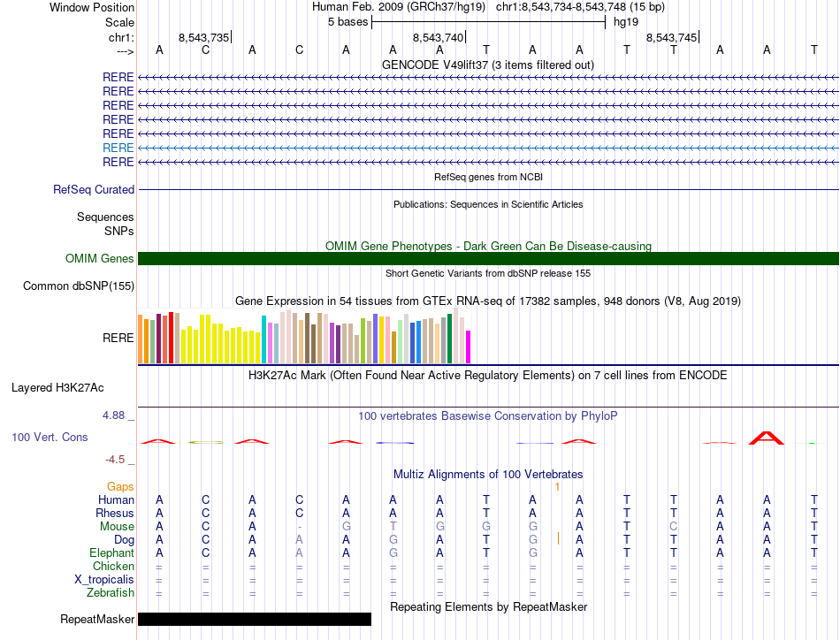This screenshot has height=640, width=840.
Task: Click the 'Human Feb. 2009 (GRCh37/hg19)' position title
Action: (x=399, y=7)
